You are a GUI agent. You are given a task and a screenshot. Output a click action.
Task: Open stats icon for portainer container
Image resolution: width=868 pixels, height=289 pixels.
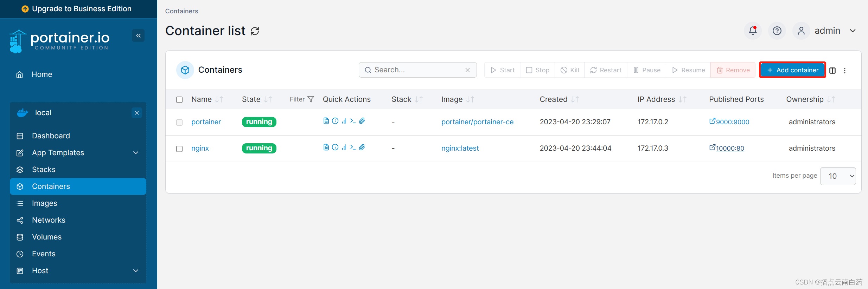coord(344,121)
